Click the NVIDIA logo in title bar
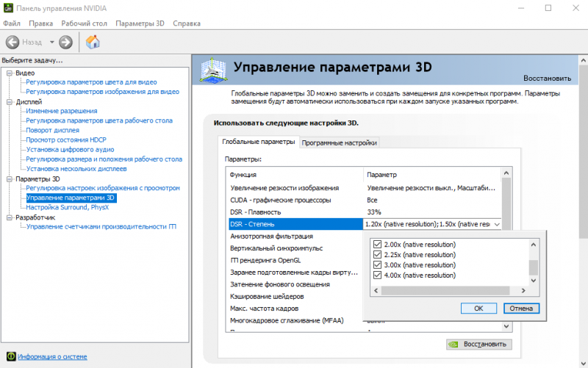Image resolution: width=588 pixels, height=368 pixels. point(8,8)
